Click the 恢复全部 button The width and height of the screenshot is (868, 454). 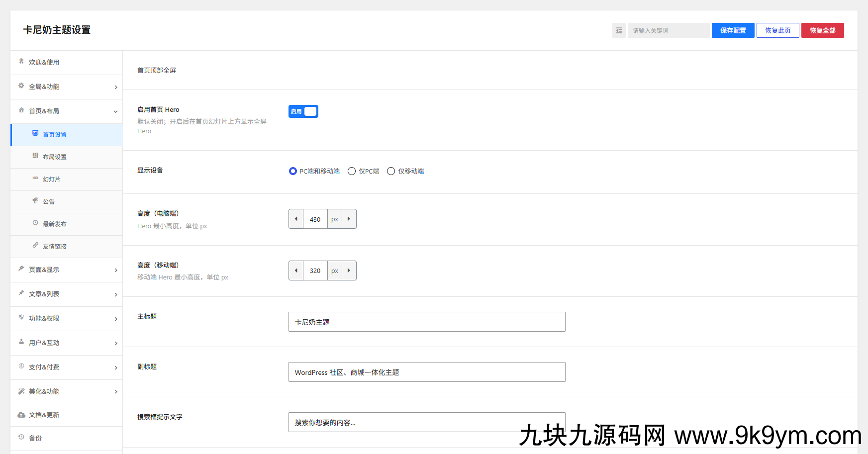coord(823,30)
